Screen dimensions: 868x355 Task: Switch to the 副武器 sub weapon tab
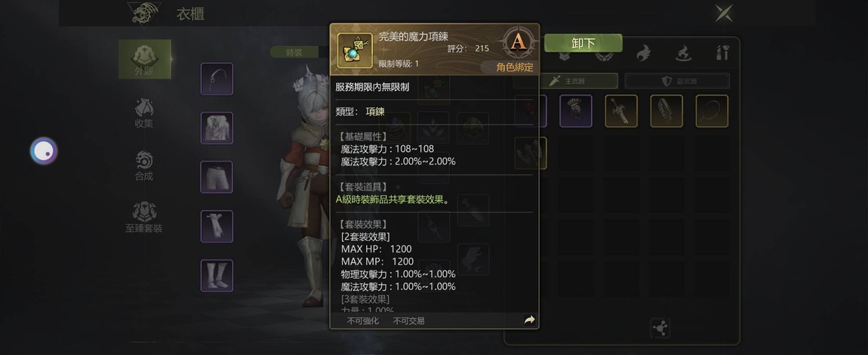pyautogui.click(x=678, y=81)
